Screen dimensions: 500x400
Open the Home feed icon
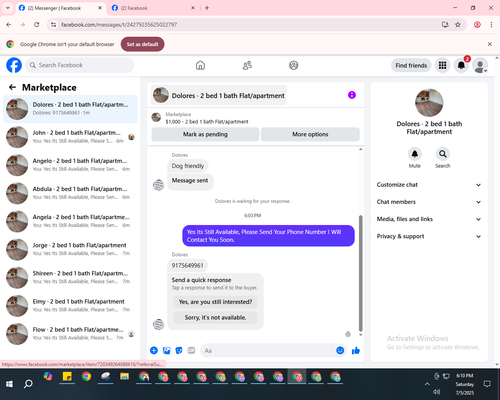pos(200,65)
